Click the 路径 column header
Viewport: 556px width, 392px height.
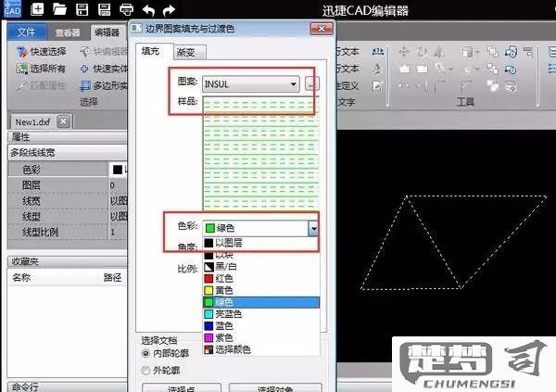pyautogui.click(x=112, y=277)
